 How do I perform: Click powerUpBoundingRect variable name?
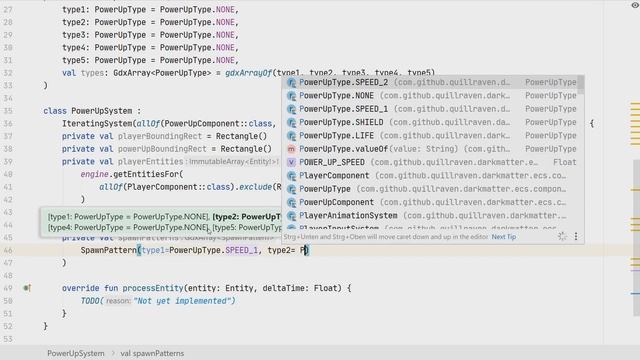coord(162,149)
